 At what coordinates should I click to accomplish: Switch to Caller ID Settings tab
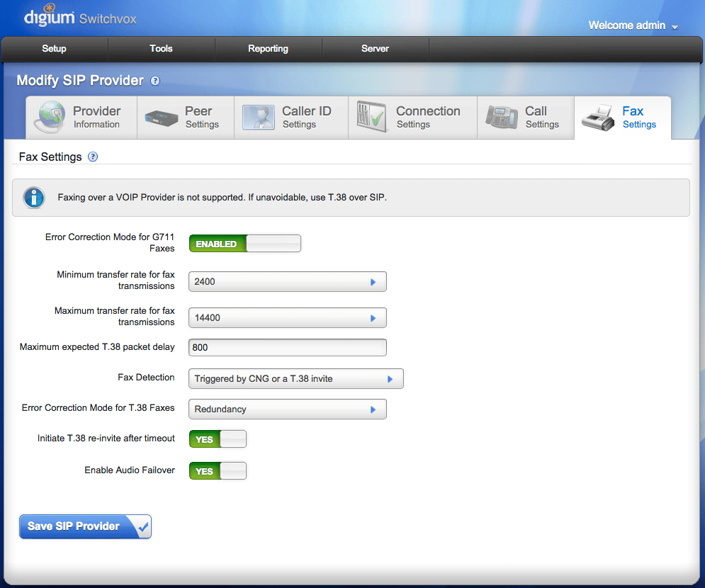tap(291, 118)
